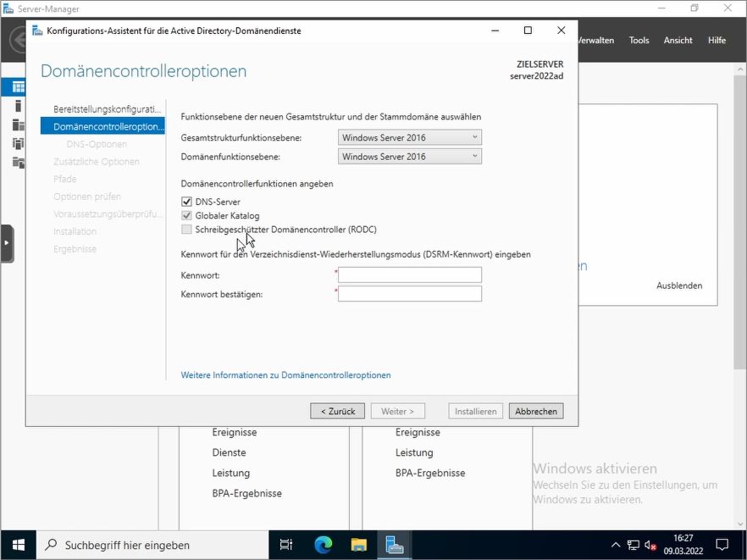747x560 pixels.
Task: Select Ergebnisse step in wizard
Action: point(75,249)
